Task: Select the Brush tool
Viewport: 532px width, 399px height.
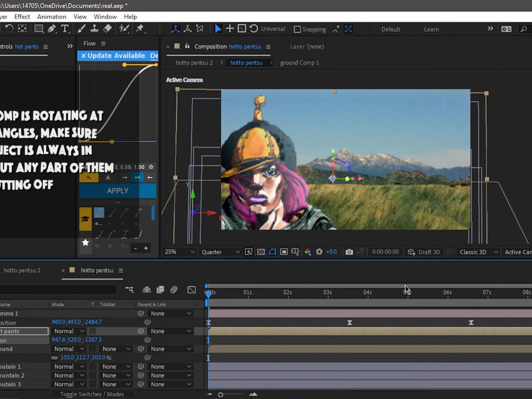Action: (81, 29)
